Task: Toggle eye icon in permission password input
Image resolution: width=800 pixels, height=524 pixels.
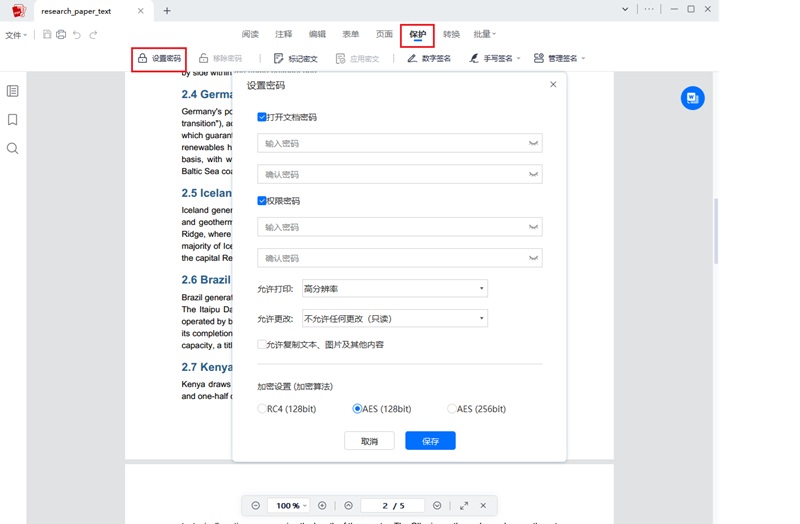Action: point(533,227)
